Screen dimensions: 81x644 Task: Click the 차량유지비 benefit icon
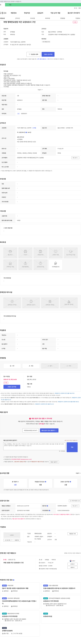40,253
